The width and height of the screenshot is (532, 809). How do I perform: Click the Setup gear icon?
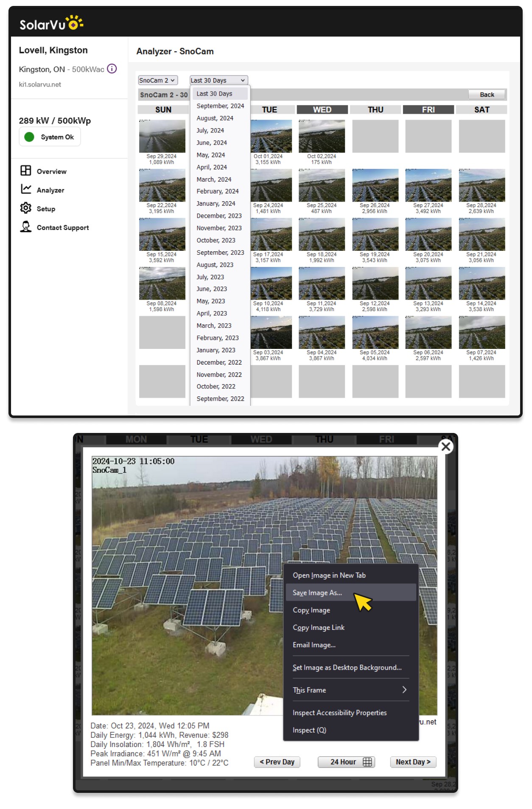tap(26, 208)
